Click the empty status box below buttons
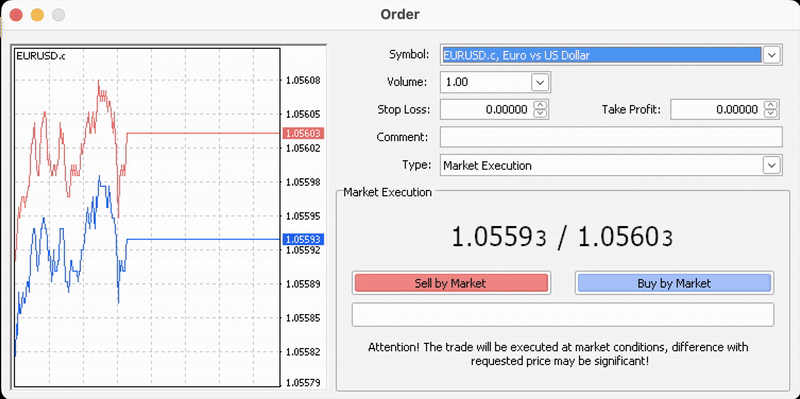The image size is (800, 399). pos(563,315)
